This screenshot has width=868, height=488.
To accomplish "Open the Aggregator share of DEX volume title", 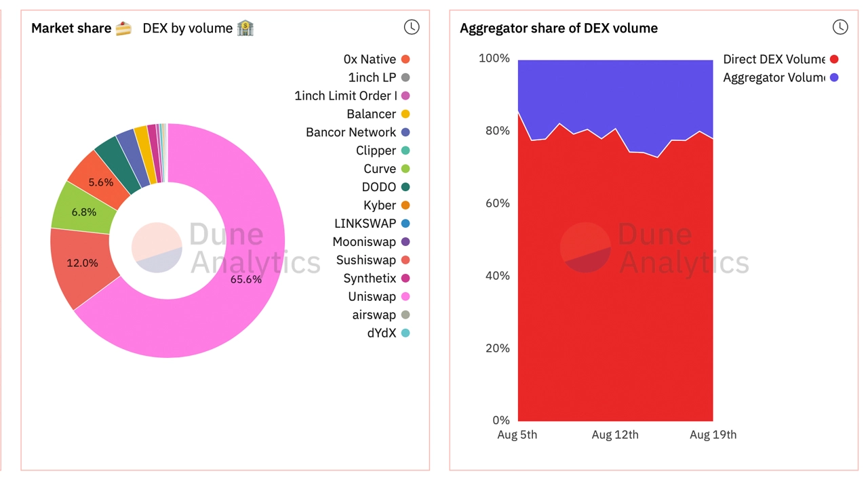I will click(x=559, y=28).
